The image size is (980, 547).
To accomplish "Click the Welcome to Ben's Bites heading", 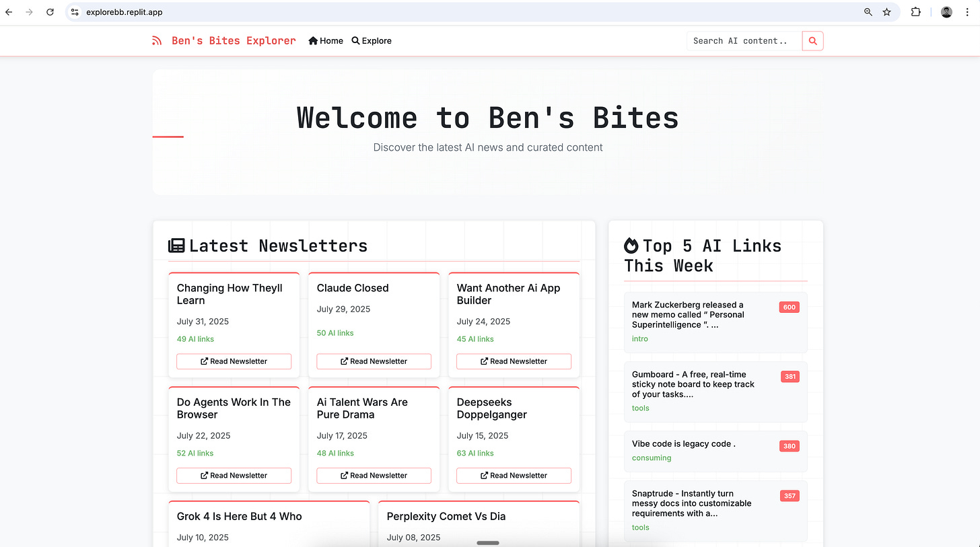I will 488,118.
